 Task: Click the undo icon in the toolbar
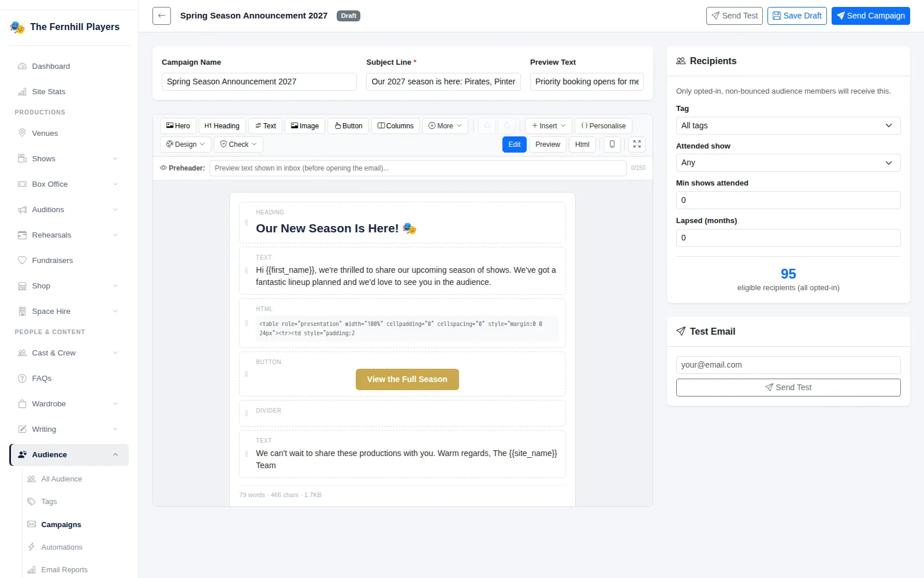pos(487,126)
